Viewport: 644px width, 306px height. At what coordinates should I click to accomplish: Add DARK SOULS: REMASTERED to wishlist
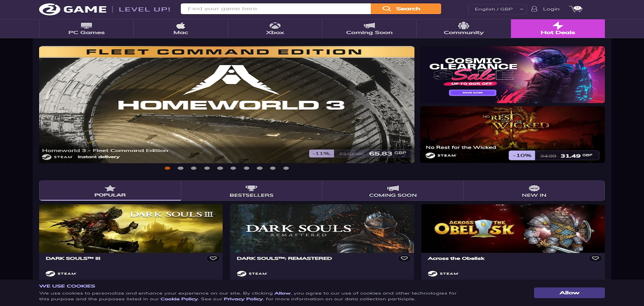[x=404, y=259]
